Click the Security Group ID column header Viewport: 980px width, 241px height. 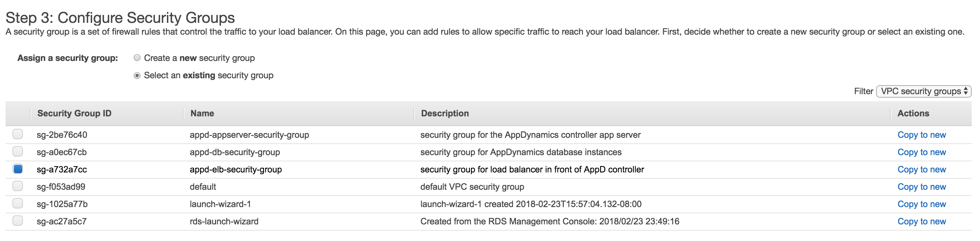pyautogui.click(x=74, y=113)
